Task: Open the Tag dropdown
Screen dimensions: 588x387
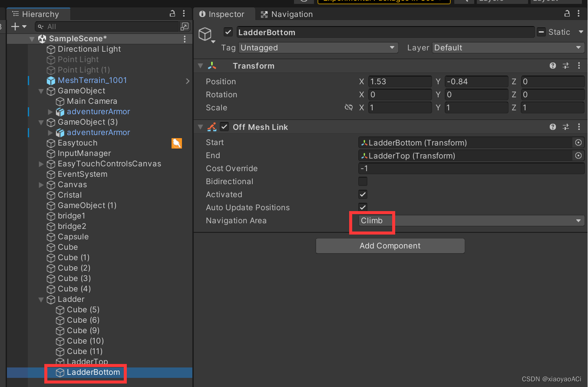Action: coord(318,48)
